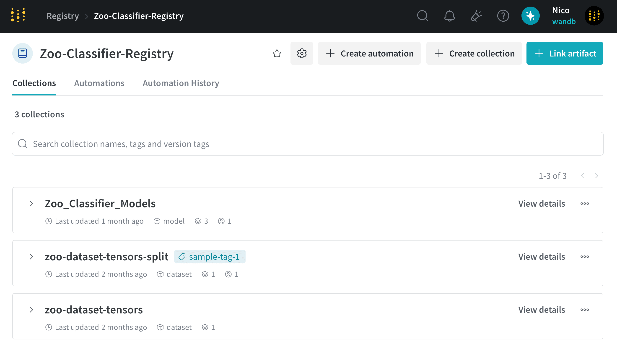The image size is (617, 364).
Task: Click members icon in zoo-dataset-tensors-split row
Action: click(228, 274)
